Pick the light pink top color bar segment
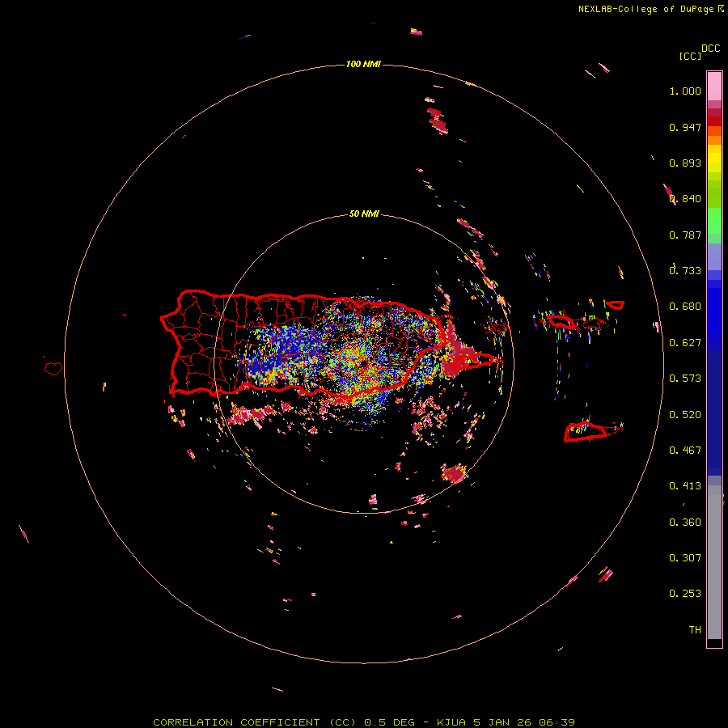 (x=714, y=87)
